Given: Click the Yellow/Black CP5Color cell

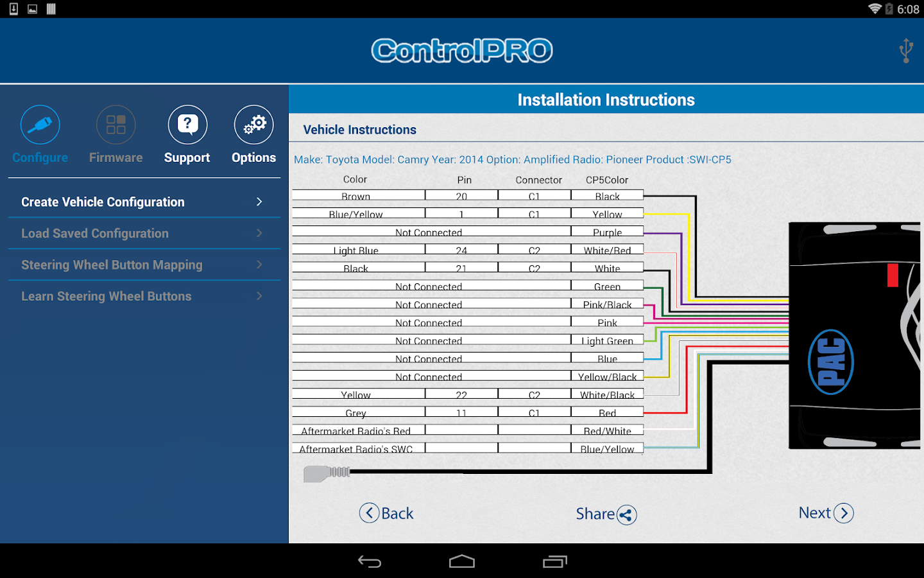Looking at the screenshot, I should pos(607,376).
